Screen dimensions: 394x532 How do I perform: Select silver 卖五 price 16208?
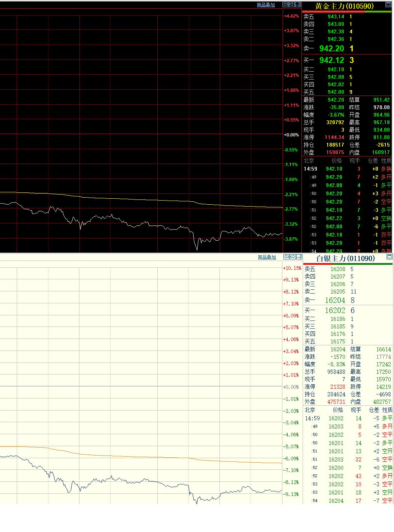click(x=338, y=269)
